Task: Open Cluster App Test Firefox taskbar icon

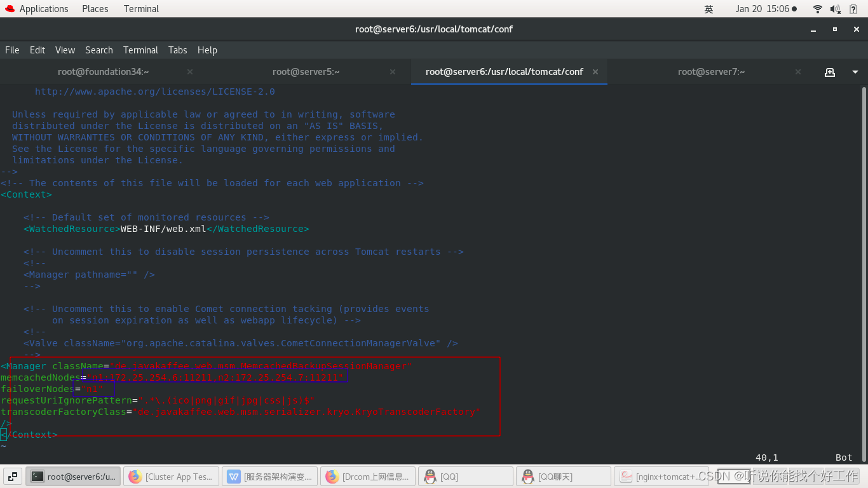Action: click(170, 476)
